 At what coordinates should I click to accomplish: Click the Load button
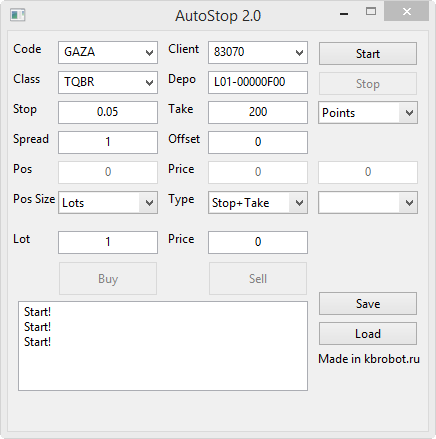coord(368,334)
